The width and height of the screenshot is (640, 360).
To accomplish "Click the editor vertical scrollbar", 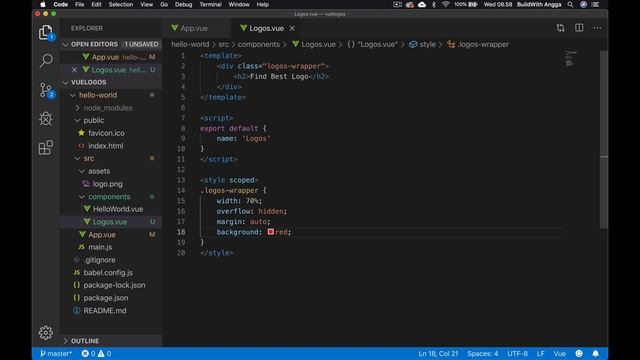I will point(604,139).
